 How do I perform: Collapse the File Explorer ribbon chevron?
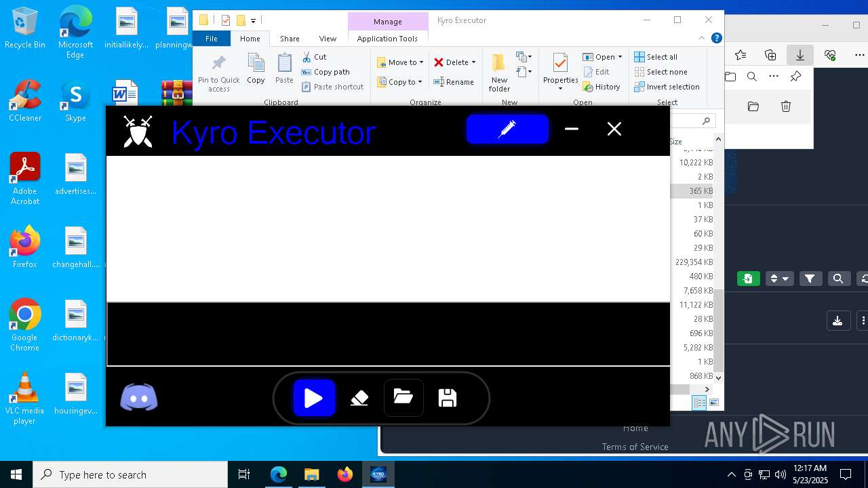click(702, 39)
